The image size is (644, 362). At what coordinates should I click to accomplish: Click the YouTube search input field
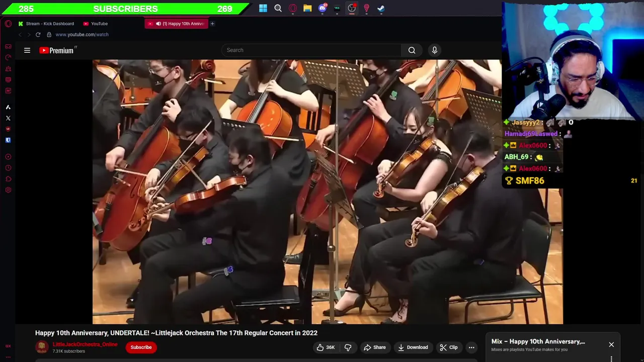point(311,50)
